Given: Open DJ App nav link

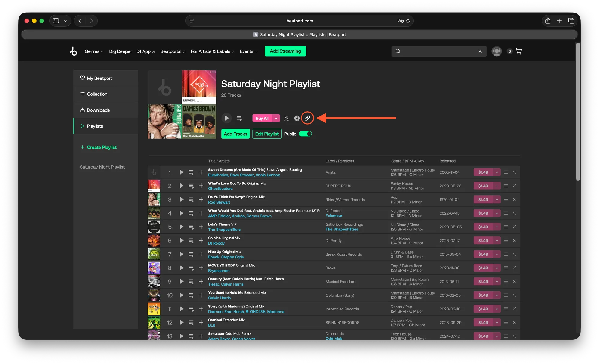Looking at the screenshot, I should tap(146, 51).
